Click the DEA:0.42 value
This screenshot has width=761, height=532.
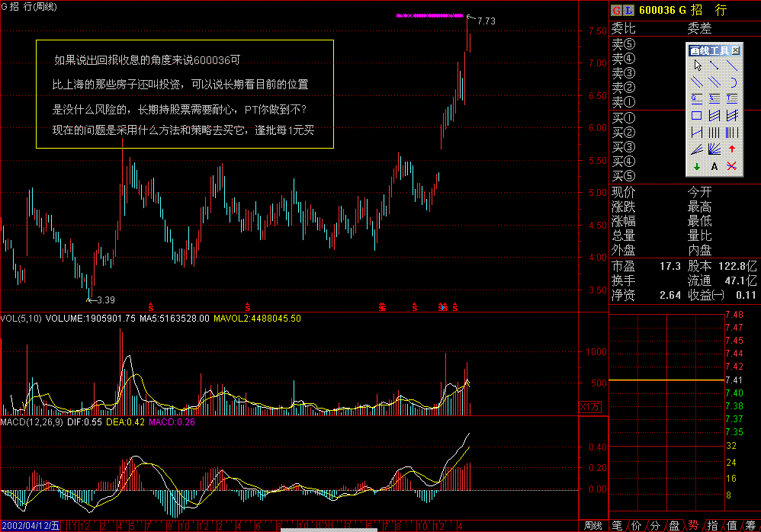[125, 422]
